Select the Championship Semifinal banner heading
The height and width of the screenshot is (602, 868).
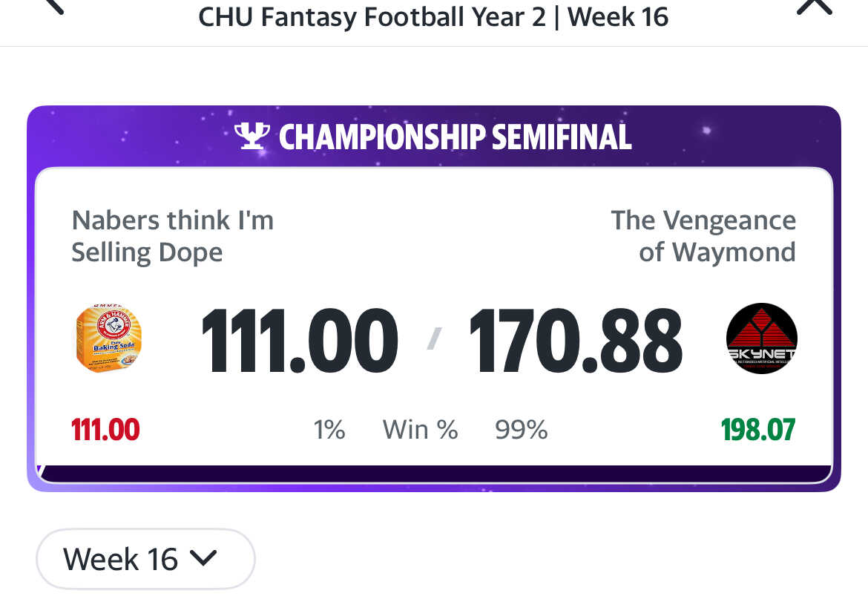(454, 137)
